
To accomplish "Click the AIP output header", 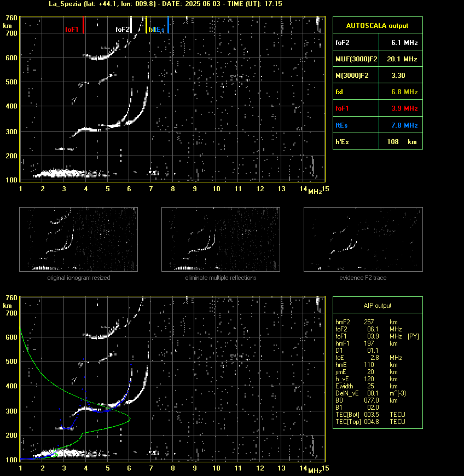I will (x=378, y=306).
